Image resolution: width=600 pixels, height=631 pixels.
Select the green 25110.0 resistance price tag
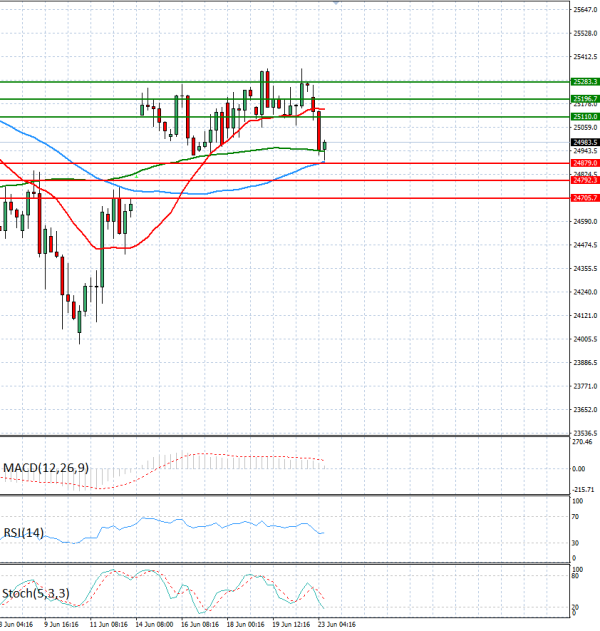click(x=585, y=117)
